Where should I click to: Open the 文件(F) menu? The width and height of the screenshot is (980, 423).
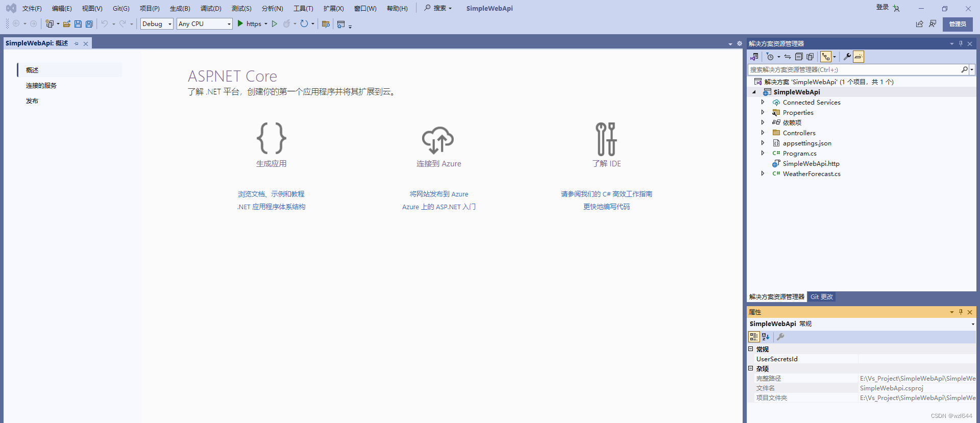(32, 9)
